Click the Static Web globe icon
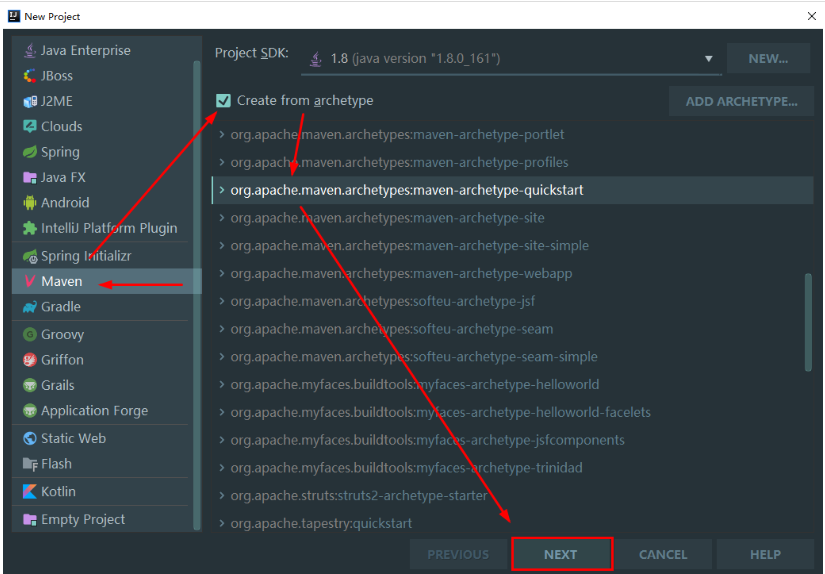This screenshot has height=574, width=825. [x=30, y=438]
